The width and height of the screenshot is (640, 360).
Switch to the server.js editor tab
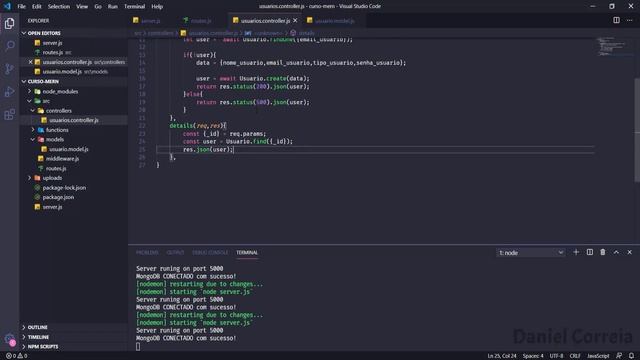pos(150,20)
